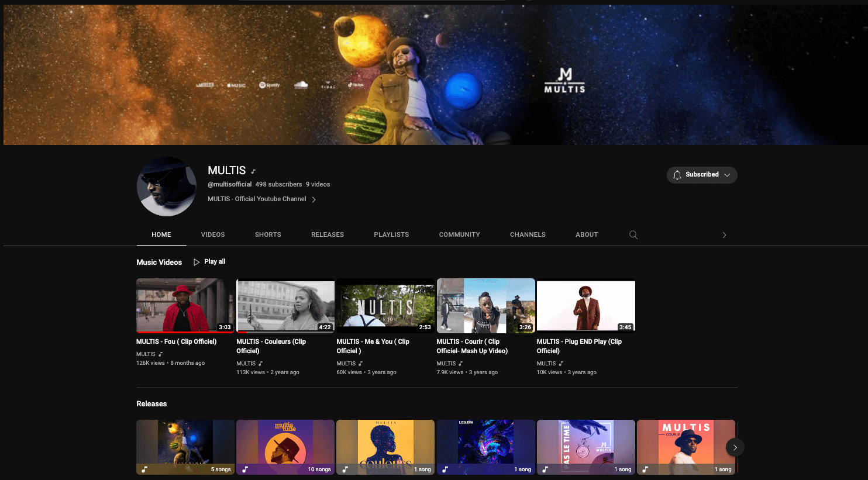Screen dimensions: 868x480
Task: Open the MULTIS Courir release cover
Action: pos(686,447)
